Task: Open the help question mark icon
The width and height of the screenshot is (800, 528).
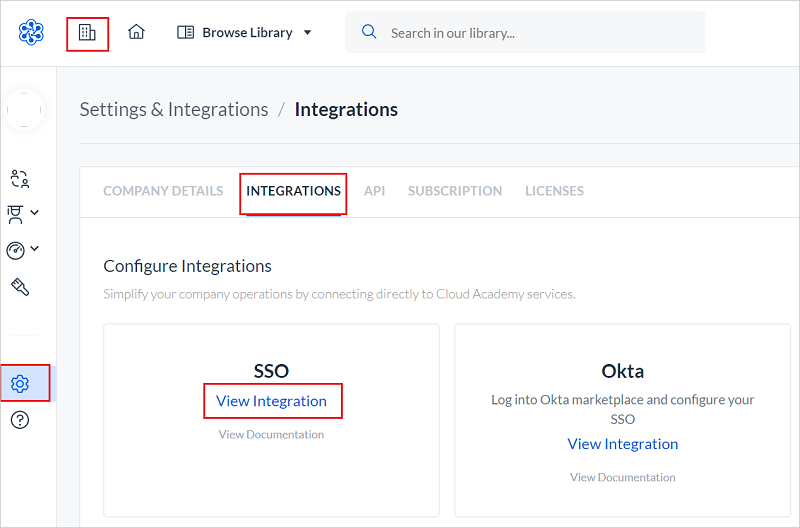Action: 20,420
